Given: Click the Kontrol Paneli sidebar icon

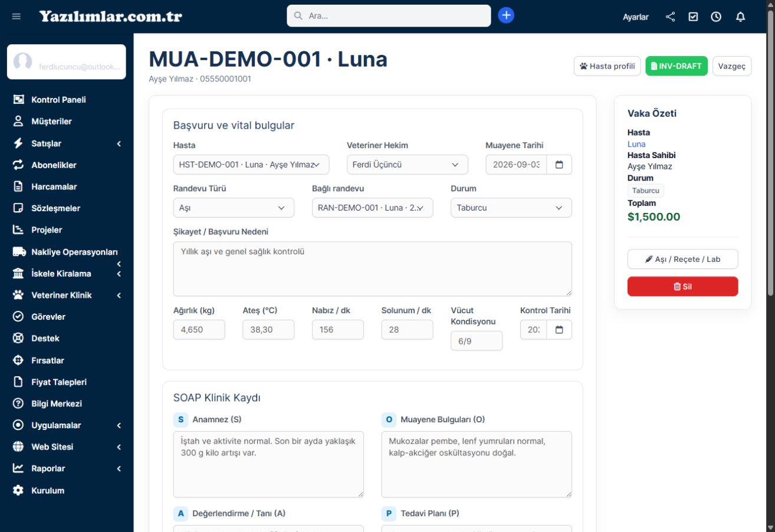Looking at the screenshot, I should 18,100.
